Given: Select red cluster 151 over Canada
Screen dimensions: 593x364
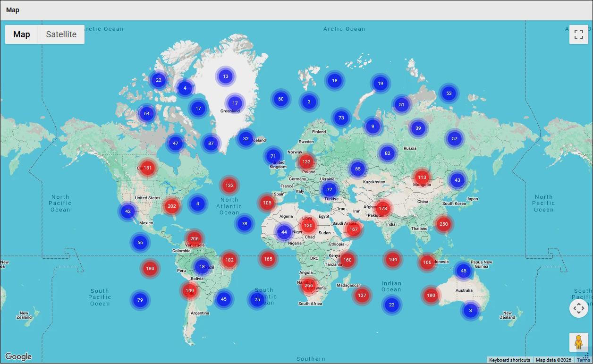Looking at the screenshot, I should tap(148, 168).
